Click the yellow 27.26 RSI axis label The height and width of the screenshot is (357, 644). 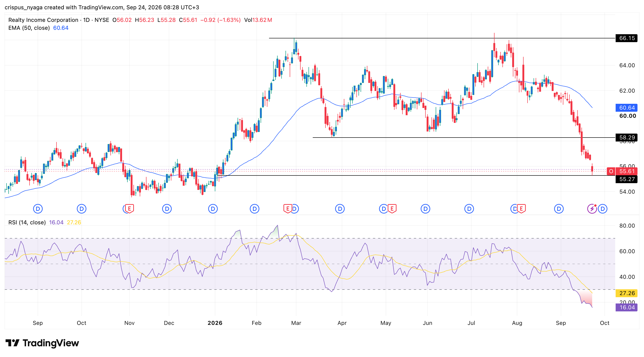click(627, 293)
